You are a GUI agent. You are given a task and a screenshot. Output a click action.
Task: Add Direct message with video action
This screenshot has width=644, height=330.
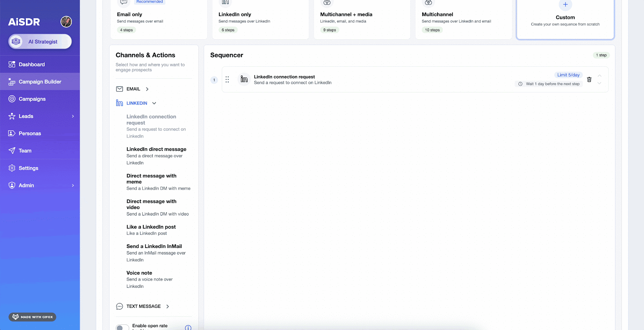(157, 207)
